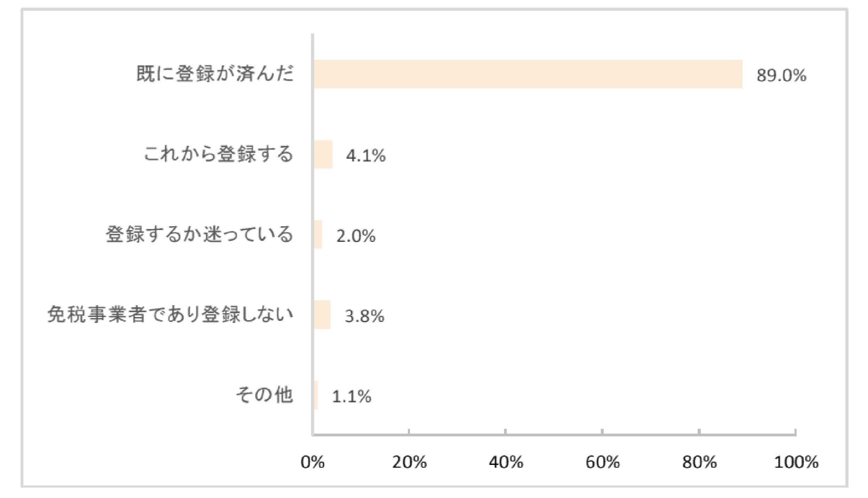Click the 3.8% data label

(364, 316)
